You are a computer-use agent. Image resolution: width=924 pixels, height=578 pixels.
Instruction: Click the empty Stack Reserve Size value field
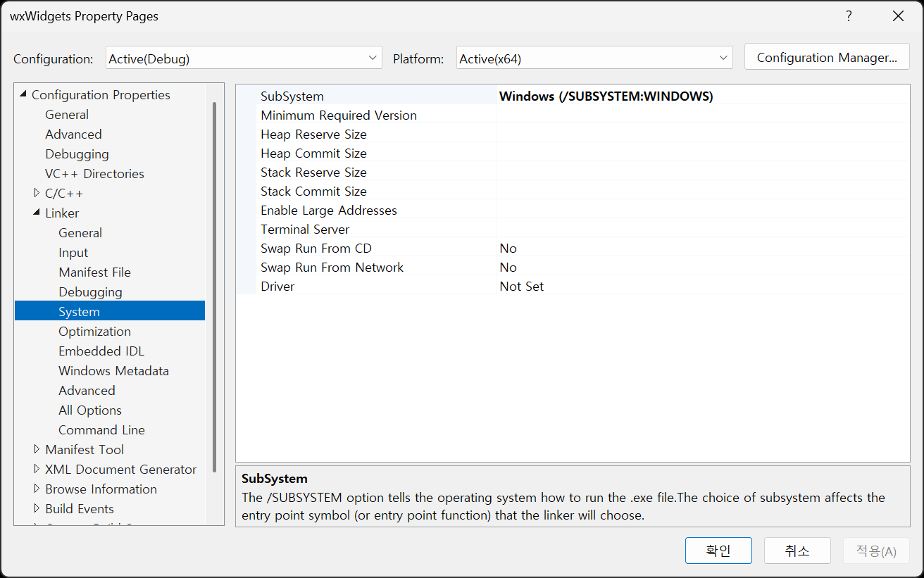click(703, 172)
